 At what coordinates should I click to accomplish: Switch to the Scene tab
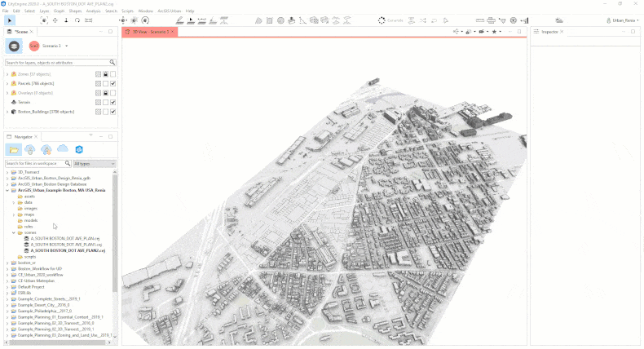21,32
